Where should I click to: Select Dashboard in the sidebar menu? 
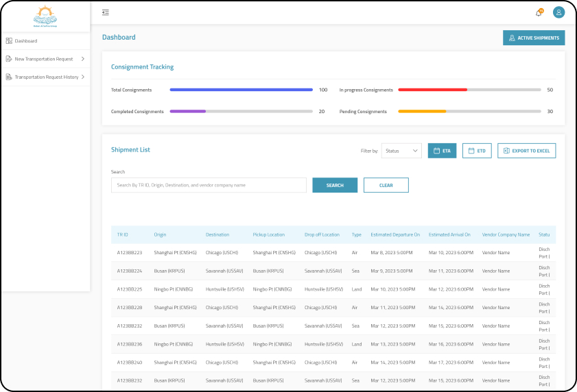26,41
